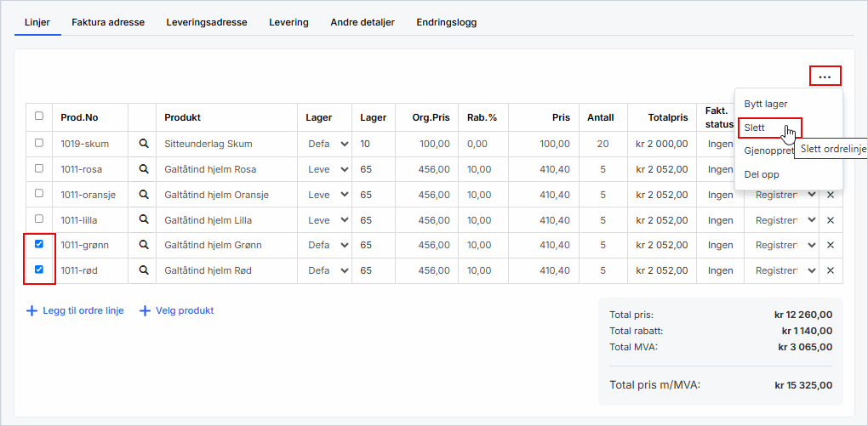
Task: Open Registrert status dropdown for 1011-rød
Action: 785,270
